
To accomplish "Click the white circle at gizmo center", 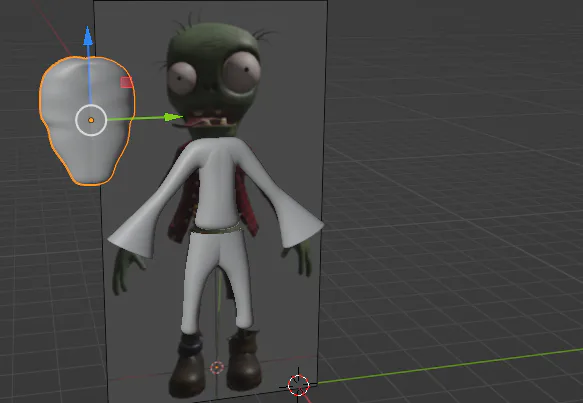I will (x=91, y=120).
